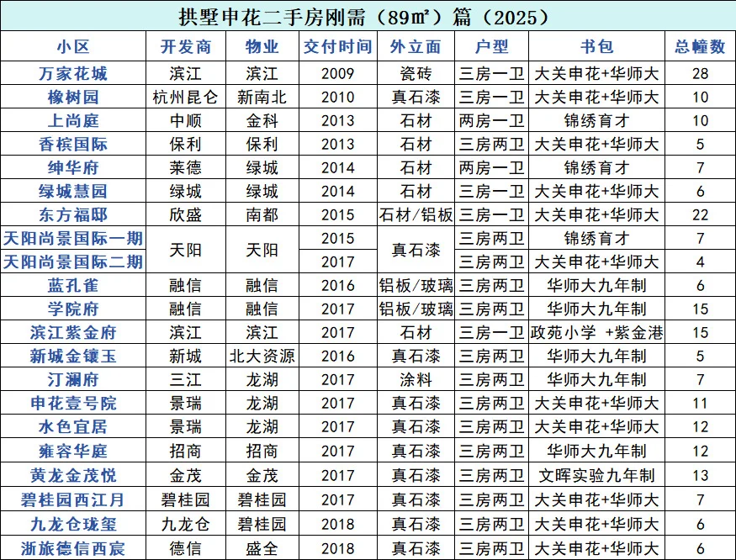Select the 交付时间 column header
The image size is (736, 560).
pos(338,46)
